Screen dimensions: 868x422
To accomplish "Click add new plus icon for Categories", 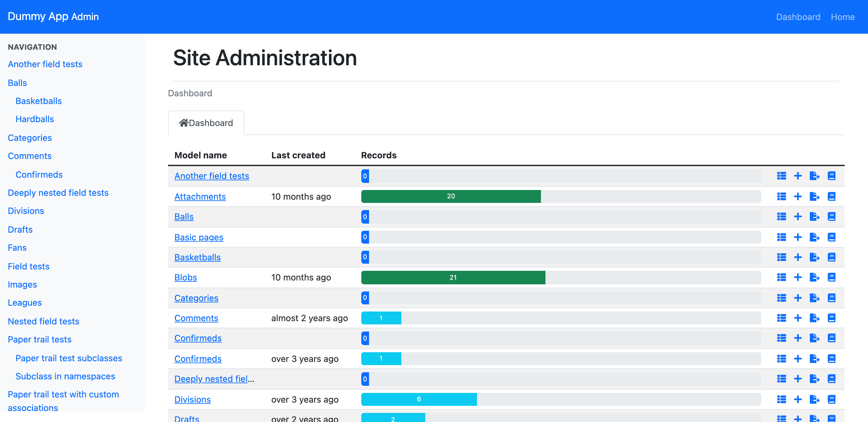I will (797, 298).
